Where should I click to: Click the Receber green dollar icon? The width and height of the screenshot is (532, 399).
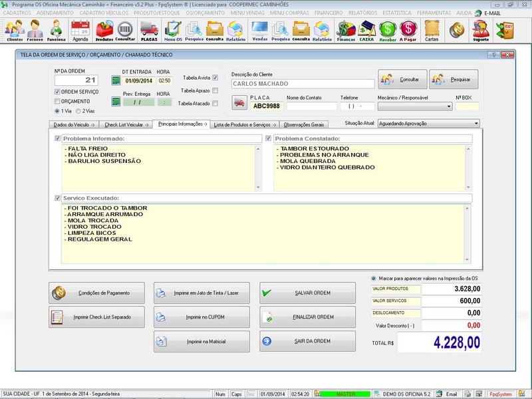click(x=388, y=30)
